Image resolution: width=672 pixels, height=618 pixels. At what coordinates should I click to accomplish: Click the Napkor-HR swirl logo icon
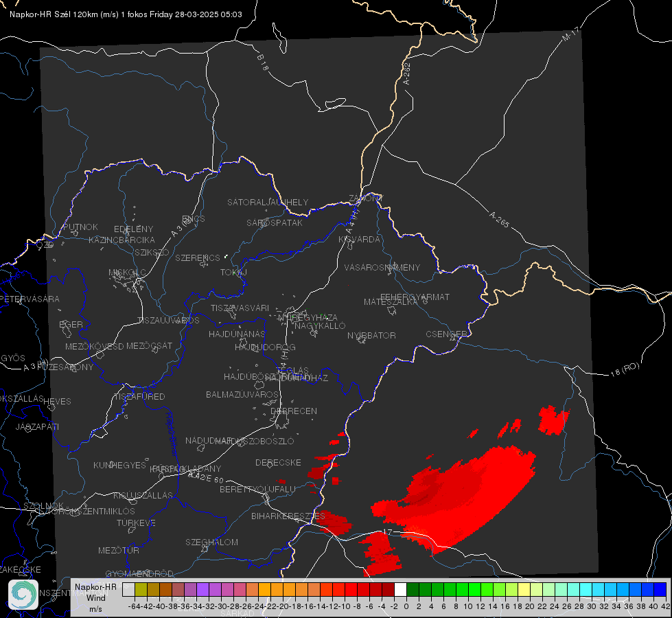23,595
